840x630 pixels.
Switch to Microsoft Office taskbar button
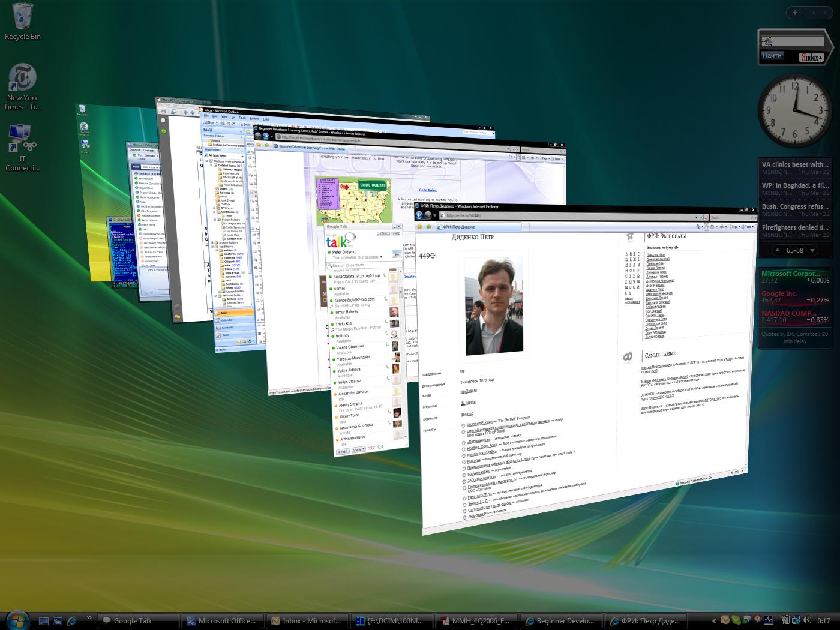coord(223,621)
